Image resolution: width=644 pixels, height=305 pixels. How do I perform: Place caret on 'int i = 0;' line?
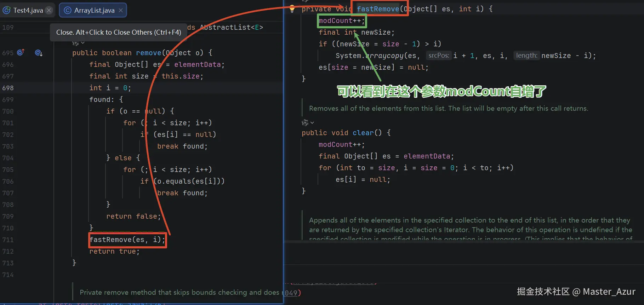pyautogui.click(x=110, y=88)
